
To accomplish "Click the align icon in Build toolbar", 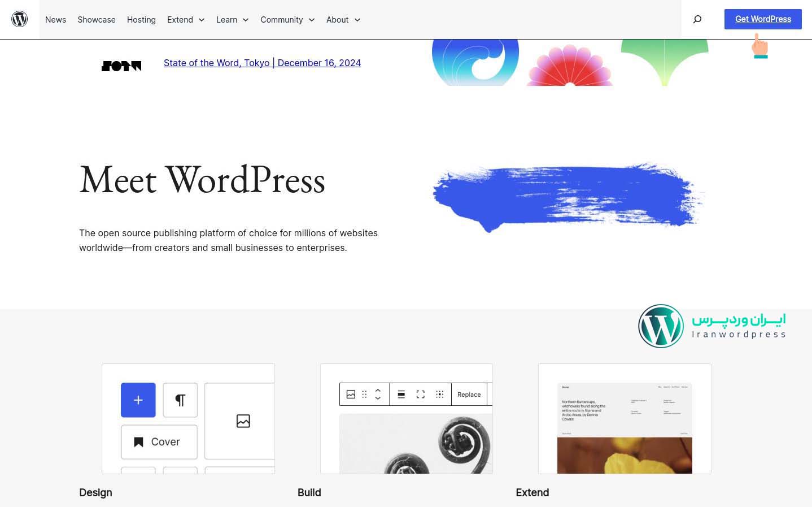I will 401,395.
